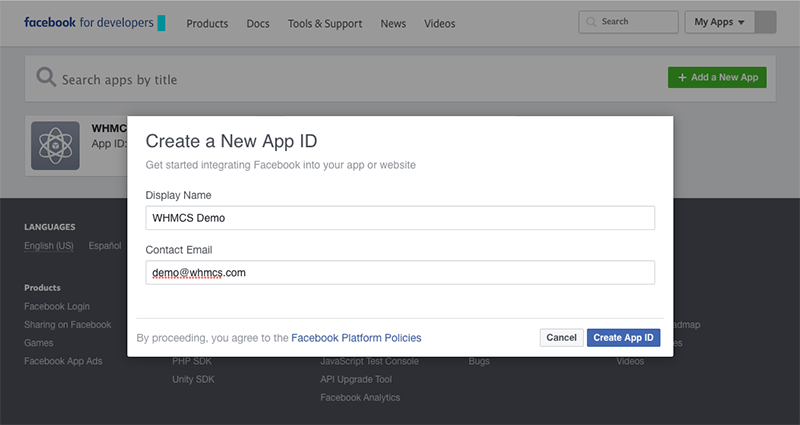Click the facebook for developers logo
Viewport: 800px width, 425px height.
click(x=94, y=23)
